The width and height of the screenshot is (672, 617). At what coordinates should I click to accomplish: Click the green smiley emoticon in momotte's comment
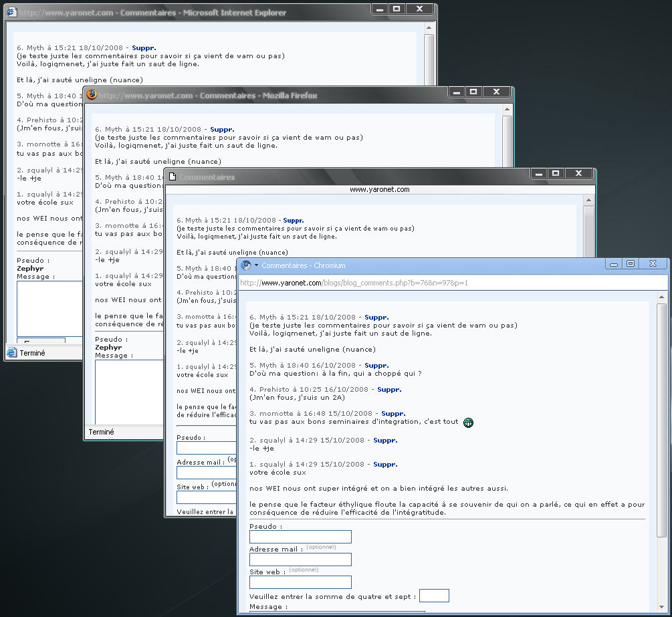468,422
